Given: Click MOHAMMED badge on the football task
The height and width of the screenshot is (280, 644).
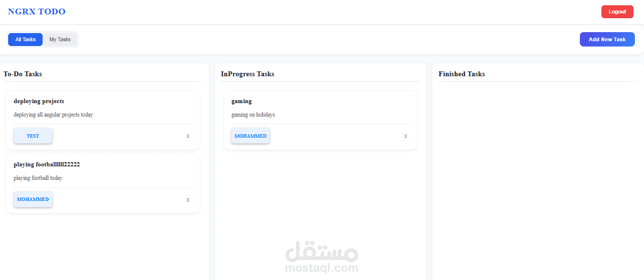Looking at the screenshot, I should (x=33, y=199).
